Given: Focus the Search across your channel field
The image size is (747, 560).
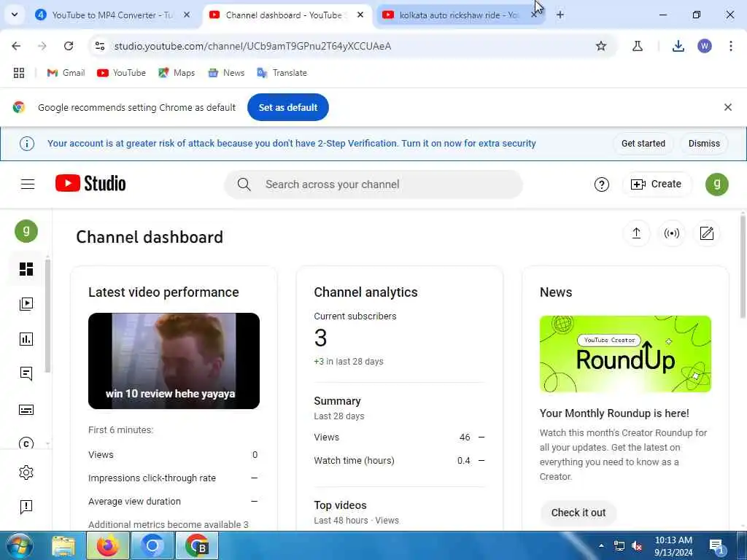Looking at the screenshot, I should pos(373,184).
